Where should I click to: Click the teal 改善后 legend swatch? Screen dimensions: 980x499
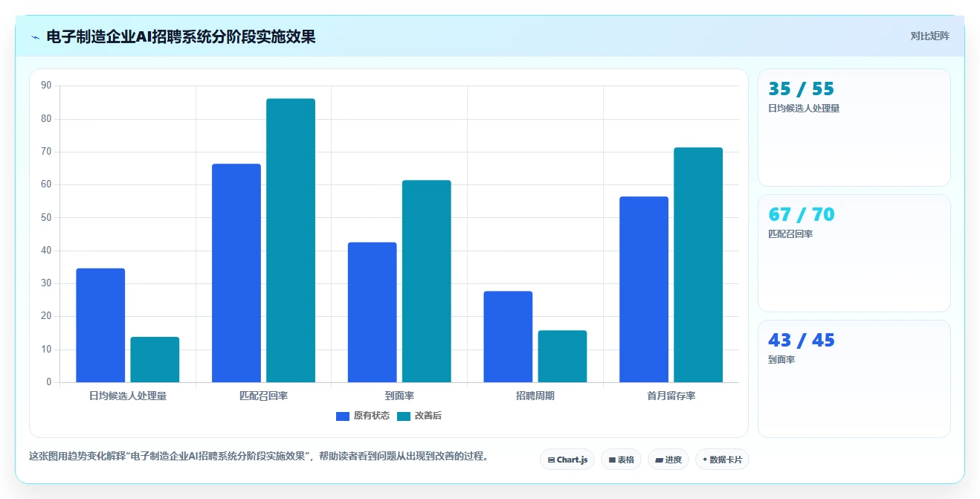[404, 416]
